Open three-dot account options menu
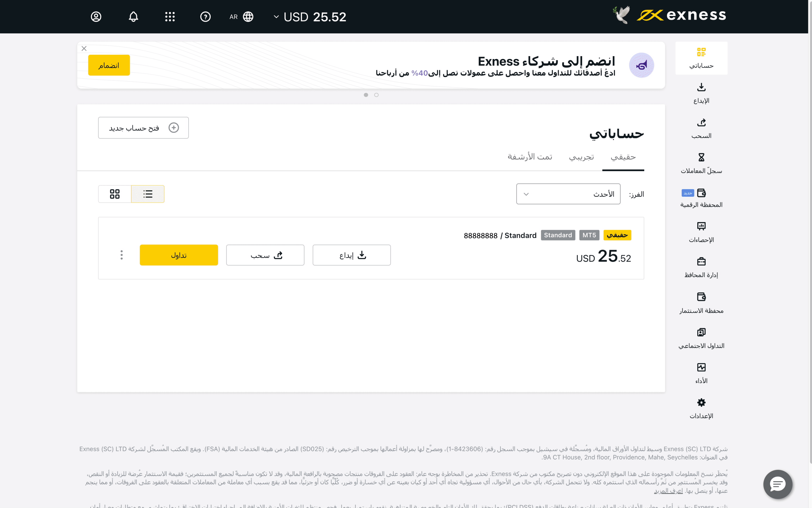The height and width of the screenshot is (508, 812). pos(122,255)
